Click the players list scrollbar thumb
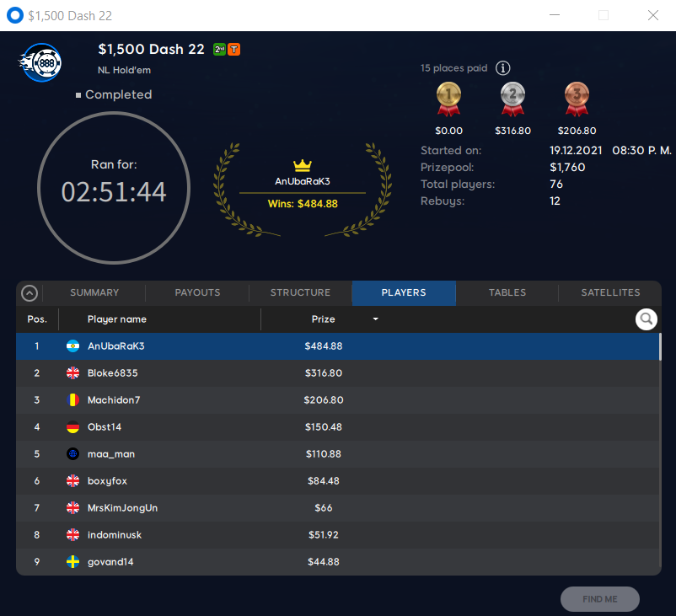This screenshot has height=616, width=676. [660, 346]
